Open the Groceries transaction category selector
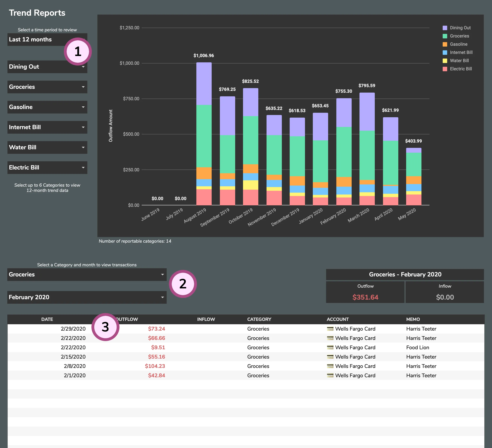Viewport: 492px width, 448px height. 87,275
